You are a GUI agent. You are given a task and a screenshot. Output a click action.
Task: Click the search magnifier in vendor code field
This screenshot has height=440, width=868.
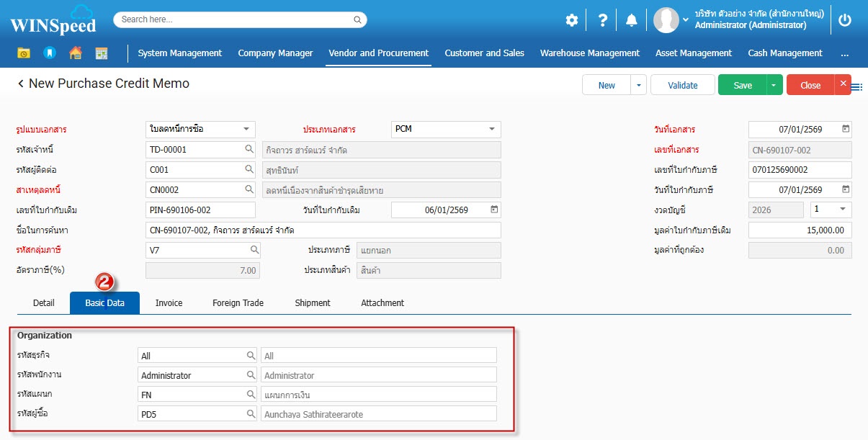click(x=249, y=150)
